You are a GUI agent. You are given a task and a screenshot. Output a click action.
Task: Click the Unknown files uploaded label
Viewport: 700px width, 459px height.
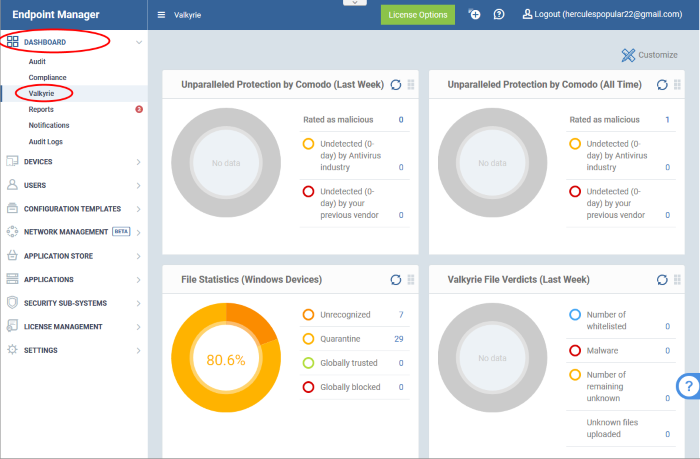[x=612, y=428]
